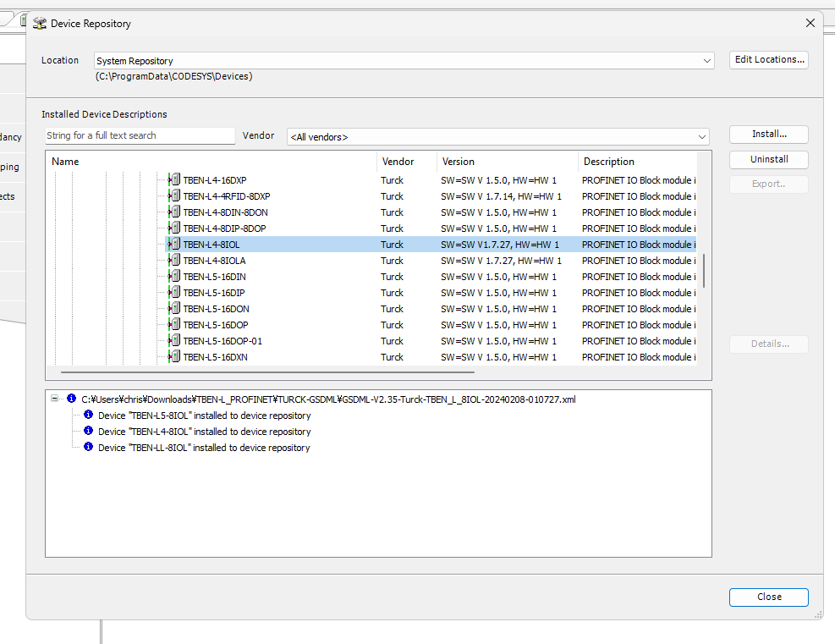This screenshot has height=644, width=835.
Task: Click the GSDML-V2.35-Turck xml file path text
Action: coord(328,399)
